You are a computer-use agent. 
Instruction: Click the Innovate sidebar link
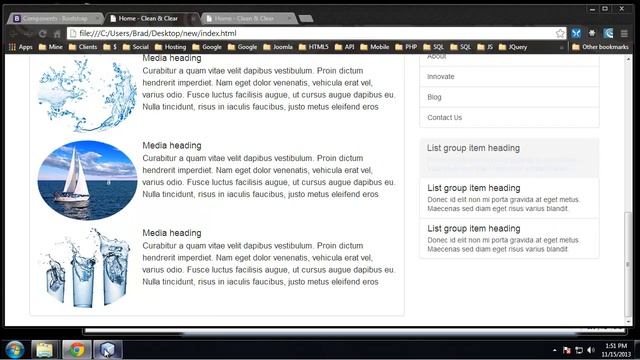[509, 77]
